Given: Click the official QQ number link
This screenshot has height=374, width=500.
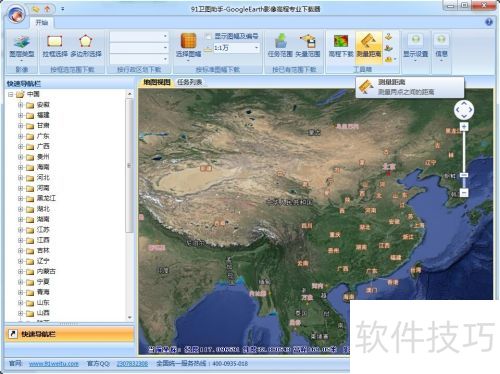Looking at the screenshot, I should tap(132, 364).
